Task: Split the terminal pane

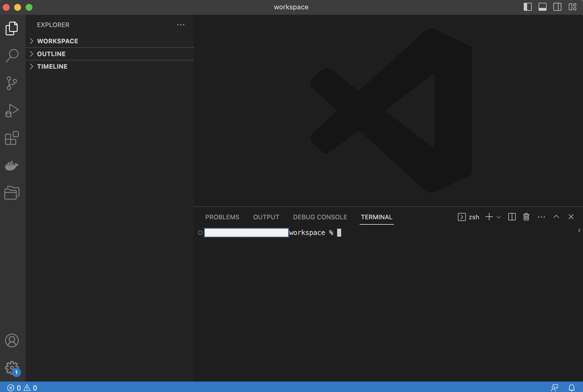Action: pyautogui.click(x=512, y=217)
